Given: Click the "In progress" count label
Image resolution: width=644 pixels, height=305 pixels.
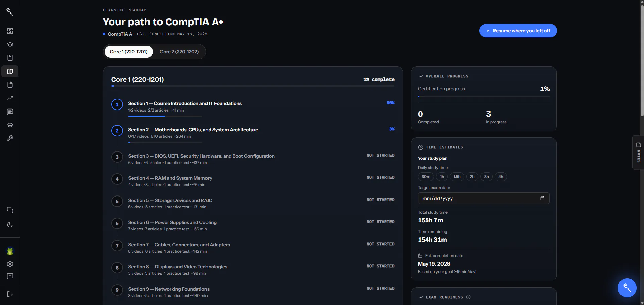Looking at the screenshot, I should coord(496,122).
